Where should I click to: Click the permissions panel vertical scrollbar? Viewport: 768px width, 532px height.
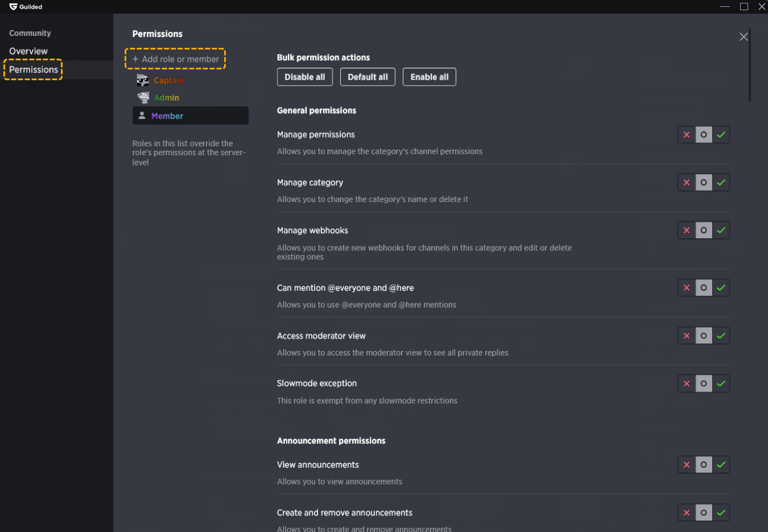click(x=750, y=65)
